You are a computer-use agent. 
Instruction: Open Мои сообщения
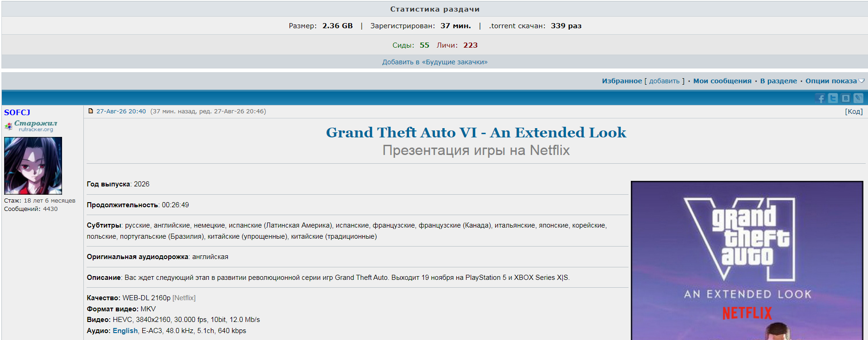click(x=722, y=81)
